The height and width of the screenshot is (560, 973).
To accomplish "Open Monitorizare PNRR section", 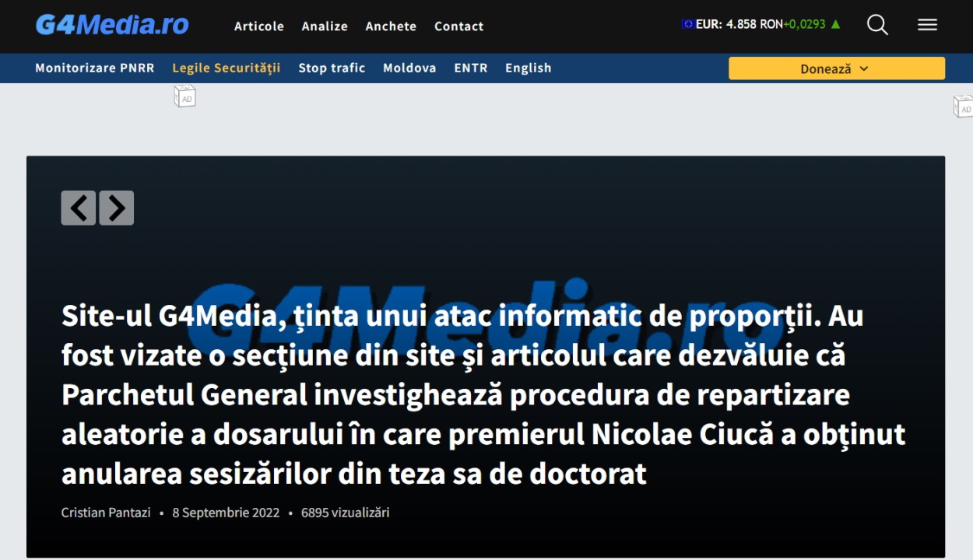I will pyautogui.click(x=95, y=68).
